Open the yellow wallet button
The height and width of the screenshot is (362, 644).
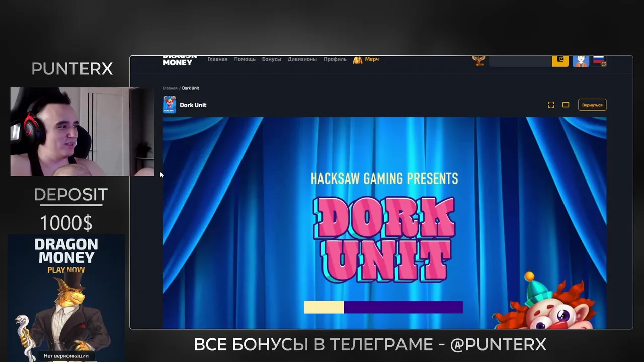click(x=560, y=61)
